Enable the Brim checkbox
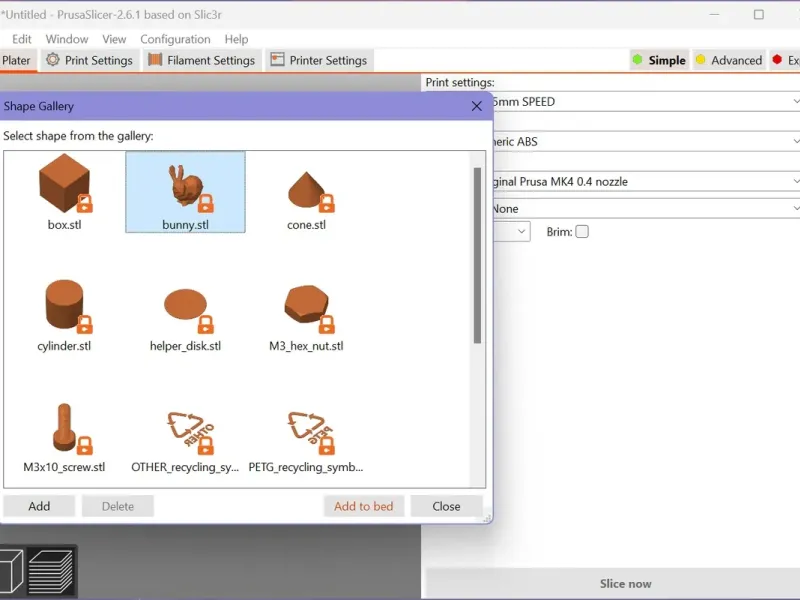800x600 pixels. pos(582,232)
